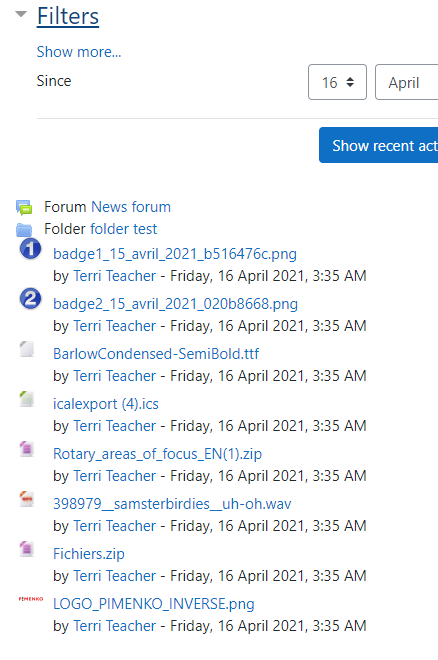The width and height of the screenshot is (438, 660).
Task: Click the Filters heading link
Action: (x=68, y=16)
